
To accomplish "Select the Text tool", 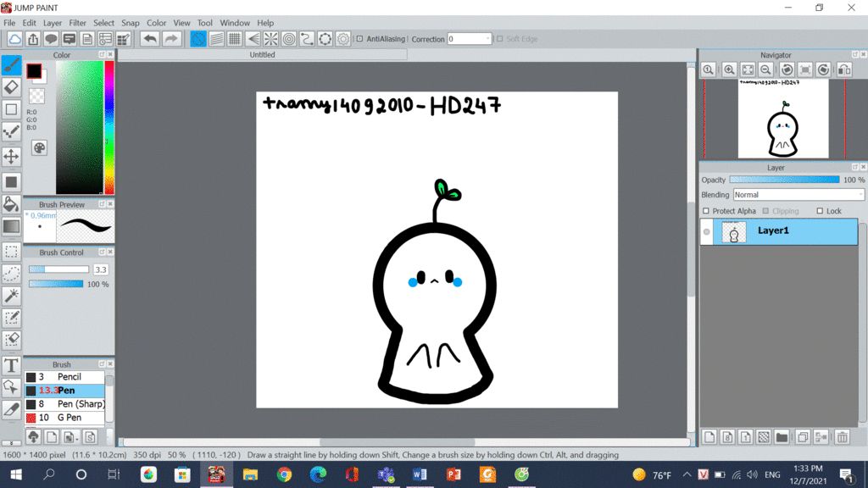I will pos(11,365).
